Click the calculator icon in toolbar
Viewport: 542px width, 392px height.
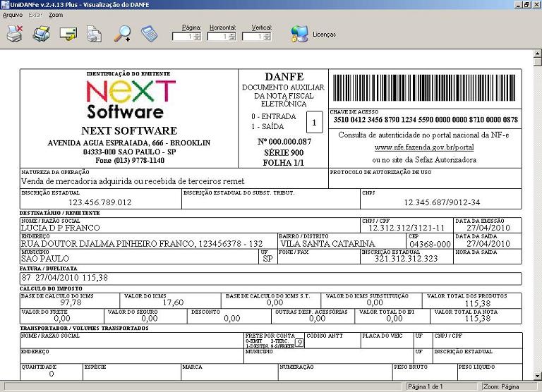tap(150, 34)
